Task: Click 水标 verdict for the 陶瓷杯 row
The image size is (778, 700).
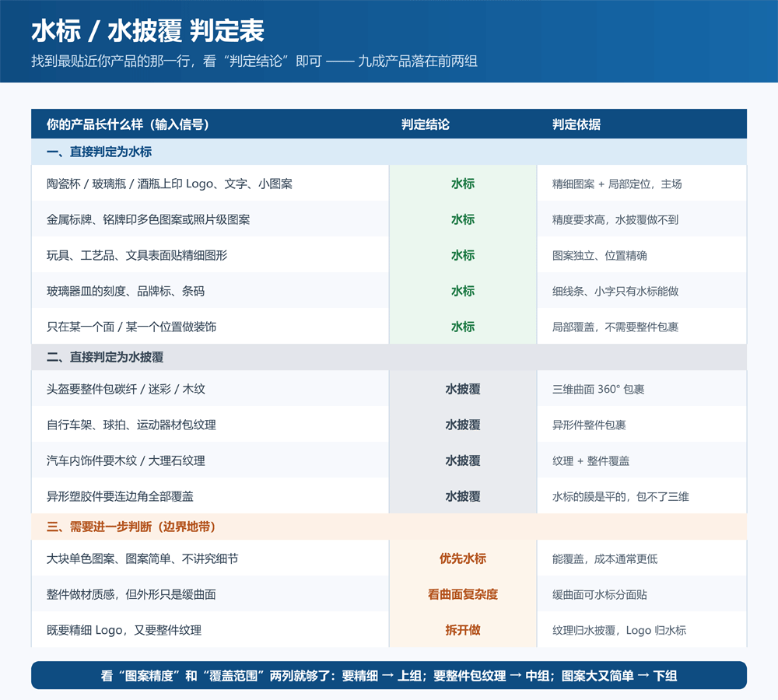Action: [x=463, y=184]
